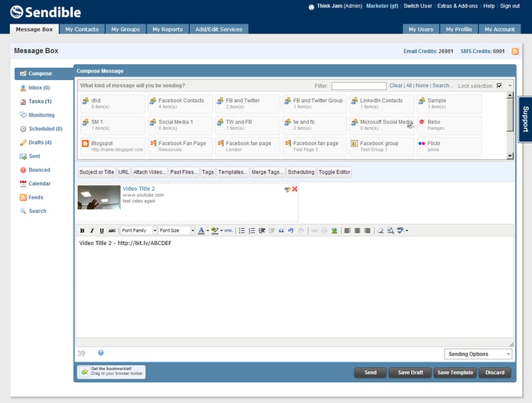Insert a blockquote
Viewport: 532px width, 403px height.
pyautogui.click(x=281, y=231)
